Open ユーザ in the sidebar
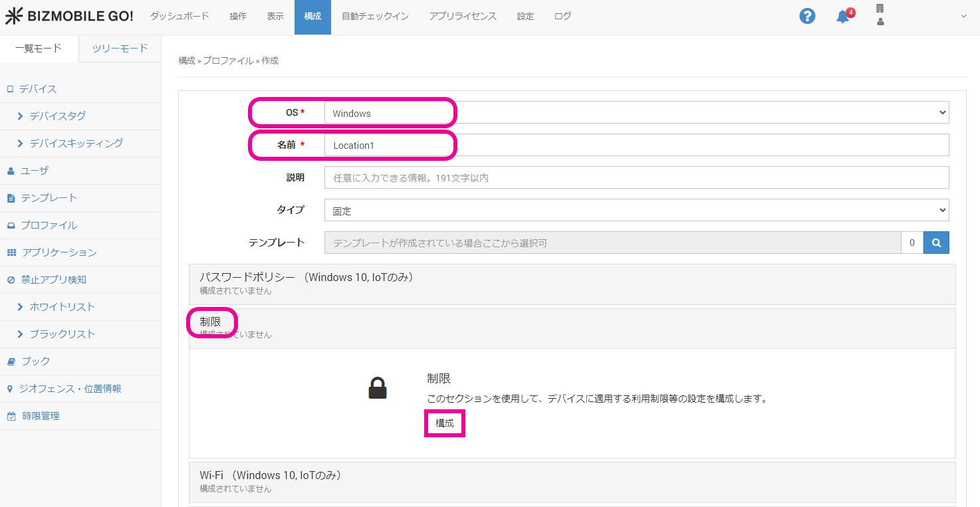Image resolution: width=980 pixels, height=507 pixels. (34, 171)
